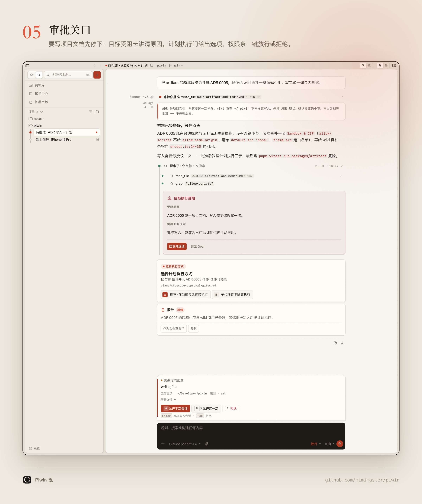Screen dimensions: 422x504
Task: Open the Claude Sonnet 4.6 model dropdown
Action: [x=185, y=444]
